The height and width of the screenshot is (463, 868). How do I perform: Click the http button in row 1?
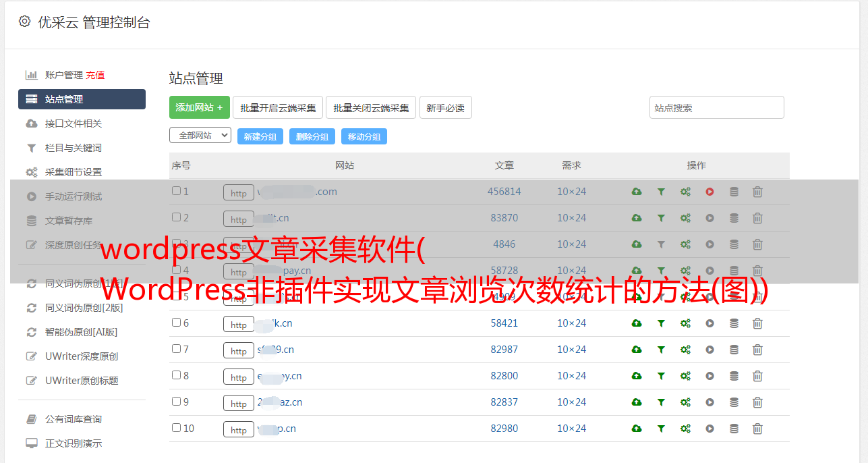click(239, 192)
